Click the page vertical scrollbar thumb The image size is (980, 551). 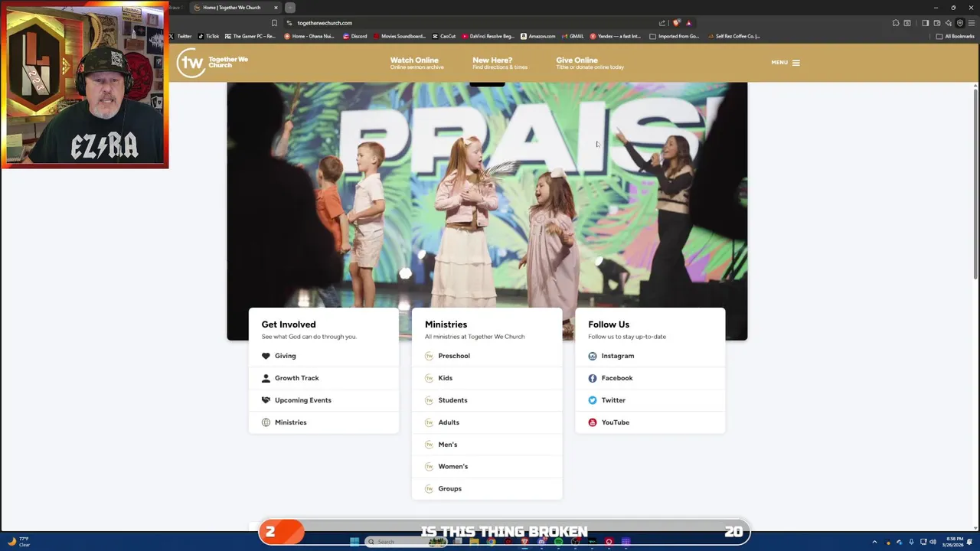tap(975, 184)
